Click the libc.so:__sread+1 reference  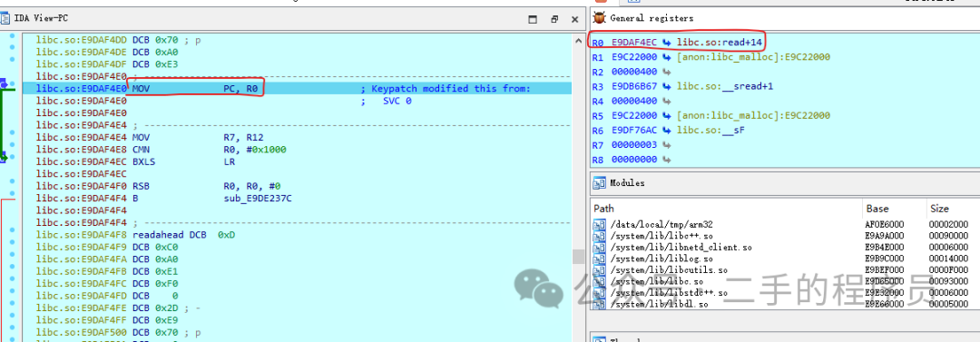point(725,86)
